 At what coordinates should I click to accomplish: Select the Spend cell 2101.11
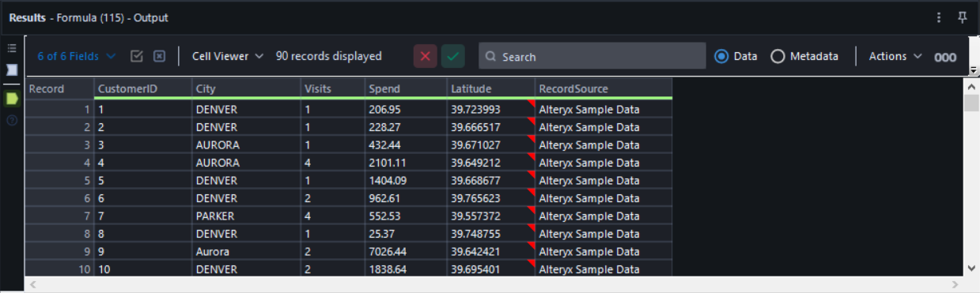click(406, 163)
